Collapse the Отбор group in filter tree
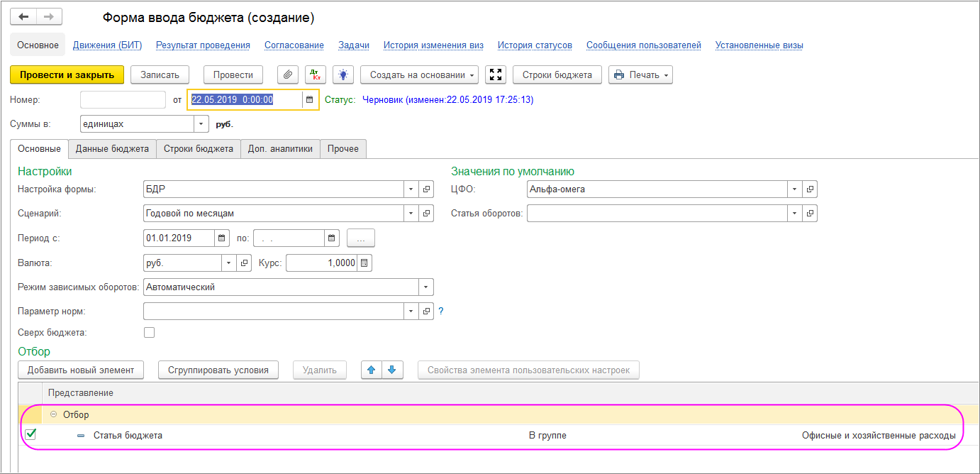 pos(53,414)
